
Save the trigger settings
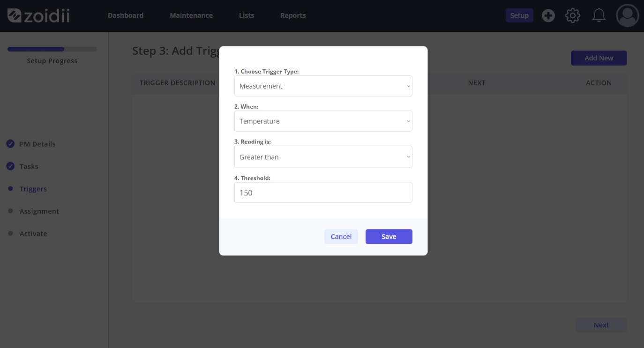tap(389, 237)
